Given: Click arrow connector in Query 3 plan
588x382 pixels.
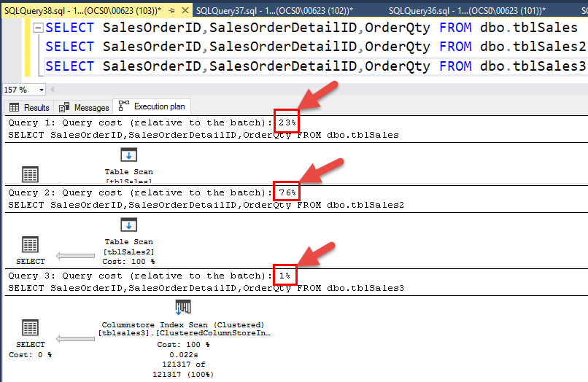Looking at the screenshot, I should pyautogui.click(x=75, y=339).
